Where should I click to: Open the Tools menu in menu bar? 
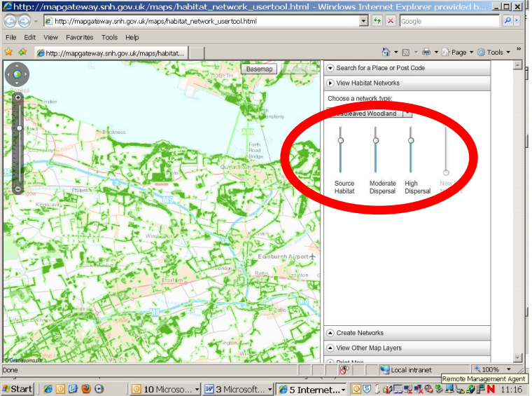(109, 37)
